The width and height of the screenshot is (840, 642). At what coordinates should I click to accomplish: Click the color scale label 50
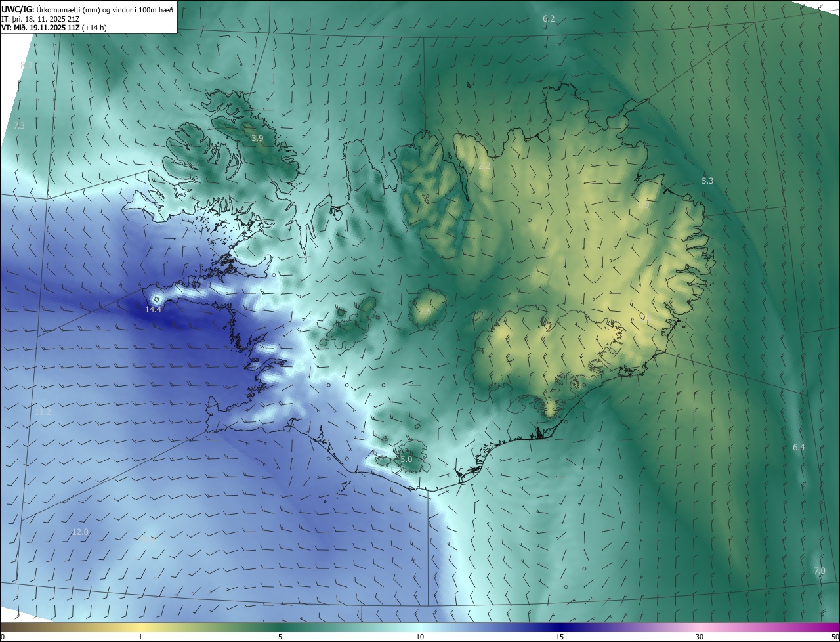coord(835,637)
